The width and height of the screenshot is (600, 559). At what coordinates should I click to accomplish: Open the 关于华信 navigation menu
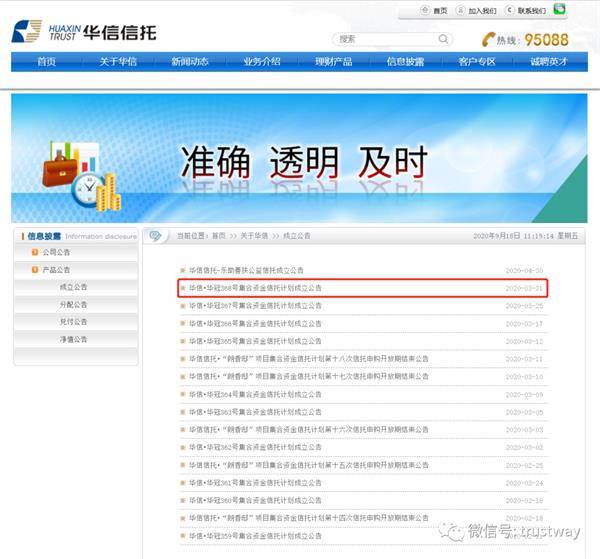tap(118, 62)
